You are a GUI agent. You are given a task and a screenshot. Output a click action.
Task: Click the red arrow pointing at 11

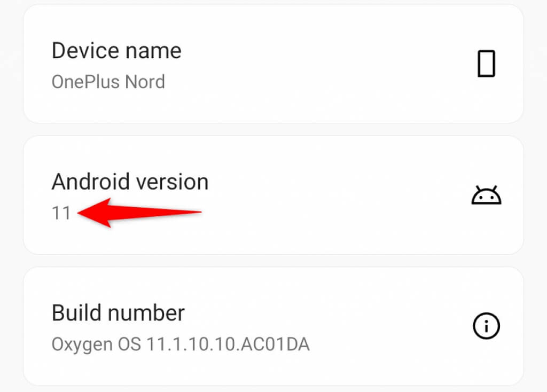(x=139, y=213)
